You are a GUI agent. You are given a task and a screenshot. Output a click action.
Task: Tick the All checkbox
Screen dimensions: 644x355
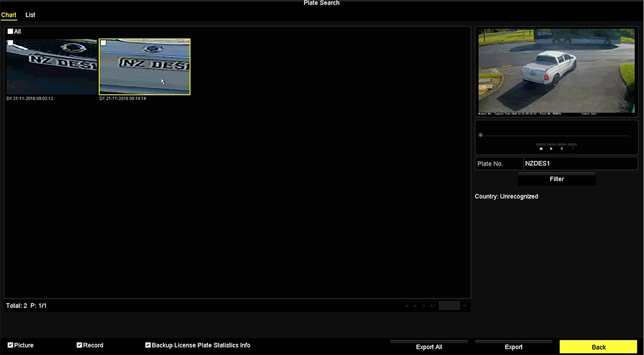tap(10, 31)
